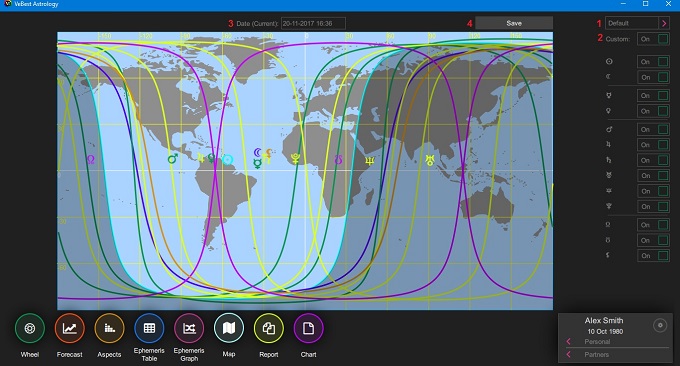Toggle the Mars line On switch

(x=654, y=129)
